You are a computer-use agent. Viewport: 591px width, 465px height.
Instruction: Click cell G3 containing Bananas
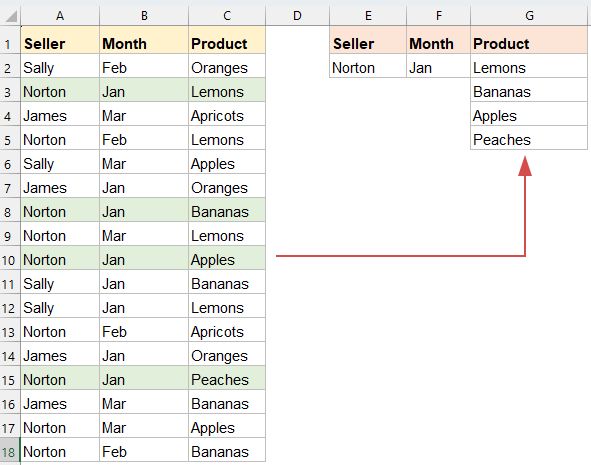click(529, 92)
